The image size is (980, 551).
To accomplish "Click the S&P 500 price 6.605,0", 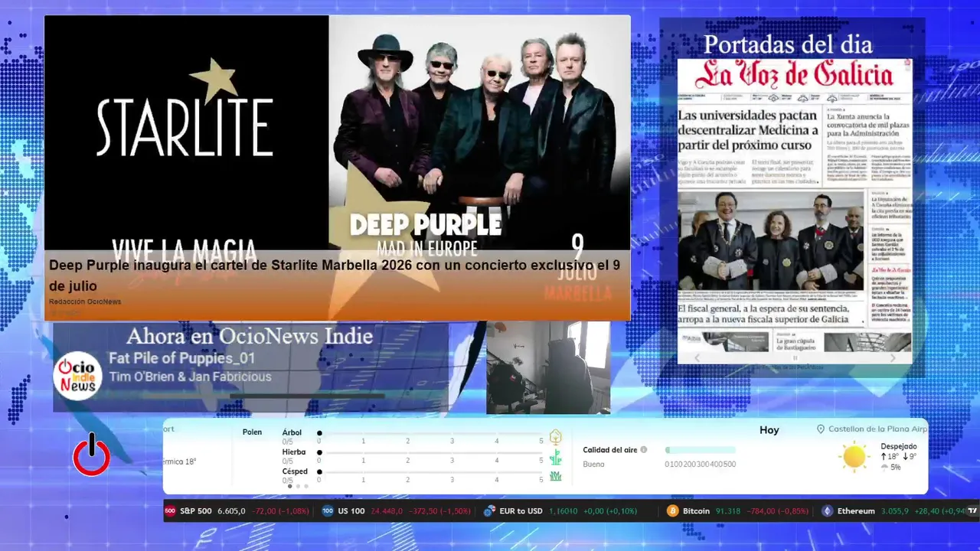I will coord(231,511).
